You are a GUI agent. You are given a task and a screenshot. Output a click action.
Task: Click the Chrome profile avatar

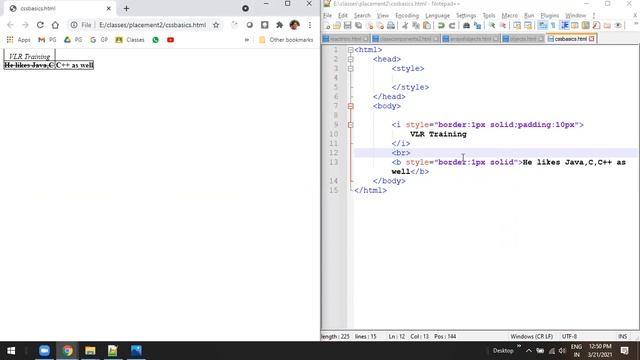point(294,25)
